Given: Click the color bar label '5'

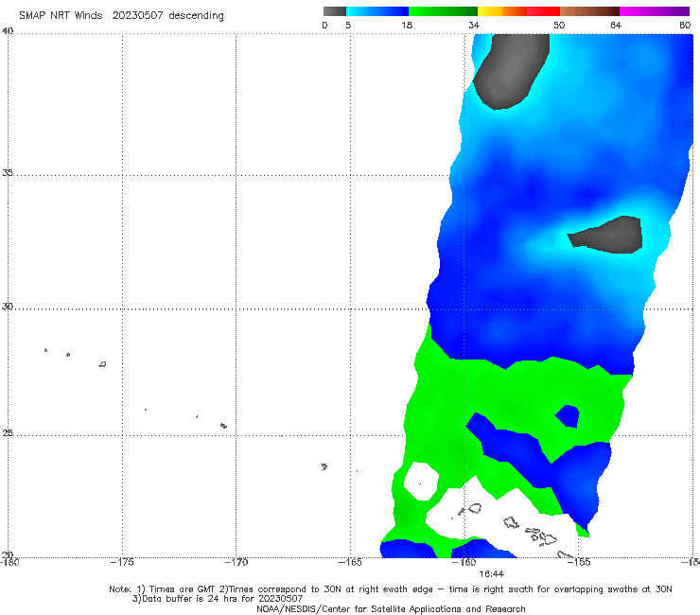Looking at the screenshot, I should click(348, 25).
